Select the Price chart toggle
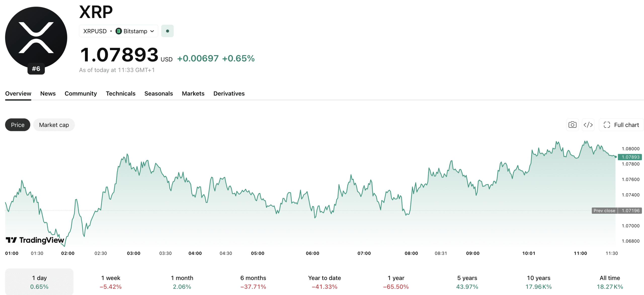This screenshot has height=295, width=644. [x=18, y=125]
